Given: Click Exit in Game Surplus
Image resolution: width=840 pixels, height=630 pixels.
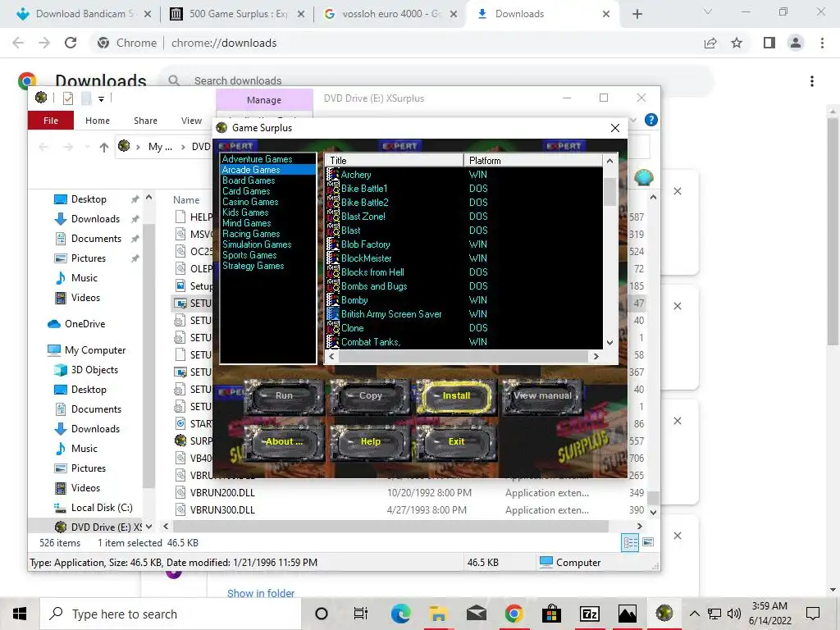Looking at the screenshot, I should tap(456, 442).
